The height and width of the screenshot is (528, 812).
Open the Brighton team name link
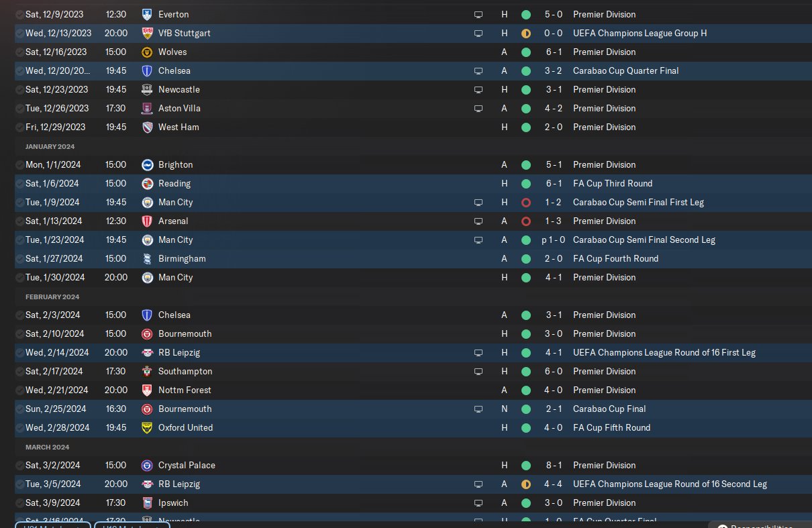point(175,164)
